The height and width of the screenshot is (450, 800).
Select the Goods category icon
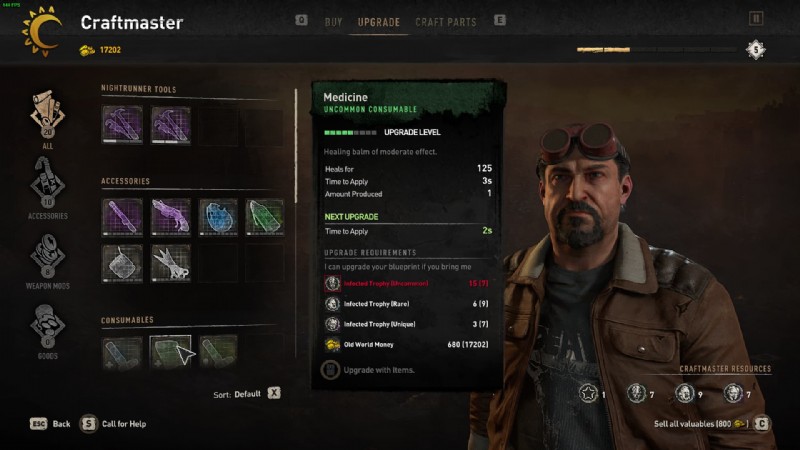[47, 331]
